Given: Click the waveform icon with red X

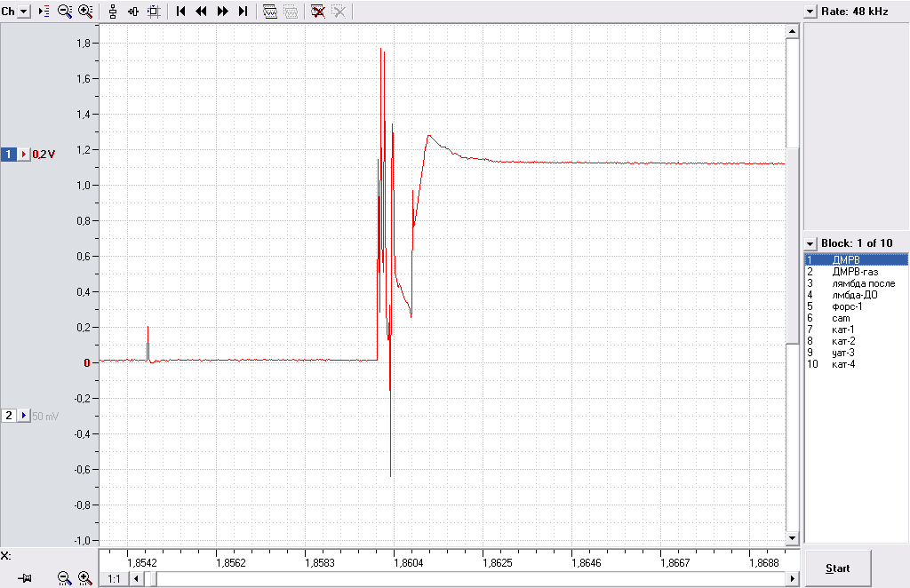Looking at the screenshot, I should coord(318,12).
